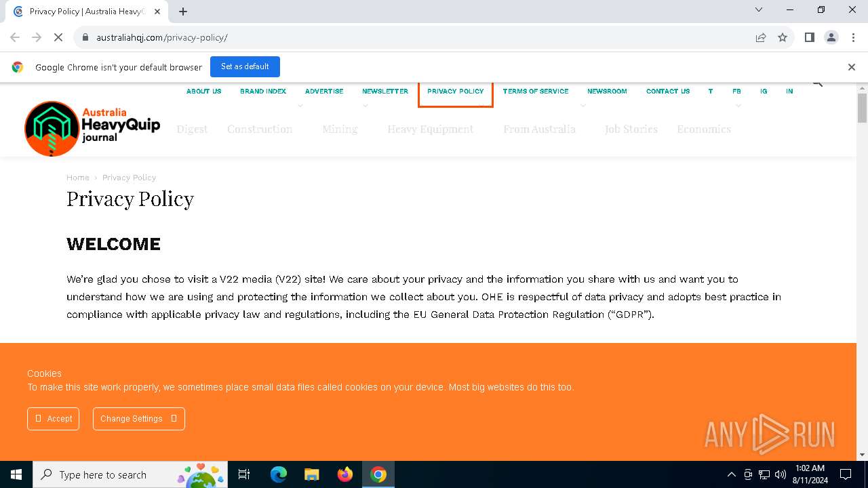
Task: Open the Windows notification center
Action: point(846,474)
